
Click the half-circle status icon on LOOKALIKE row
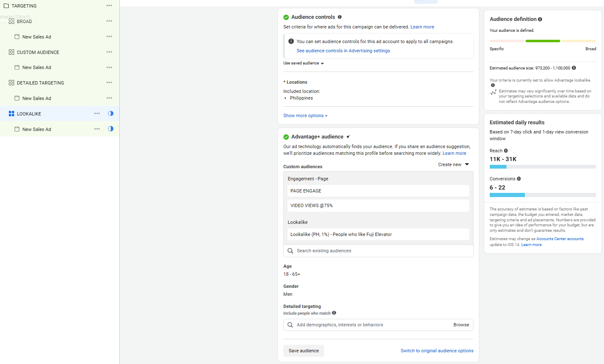(111, 113)
